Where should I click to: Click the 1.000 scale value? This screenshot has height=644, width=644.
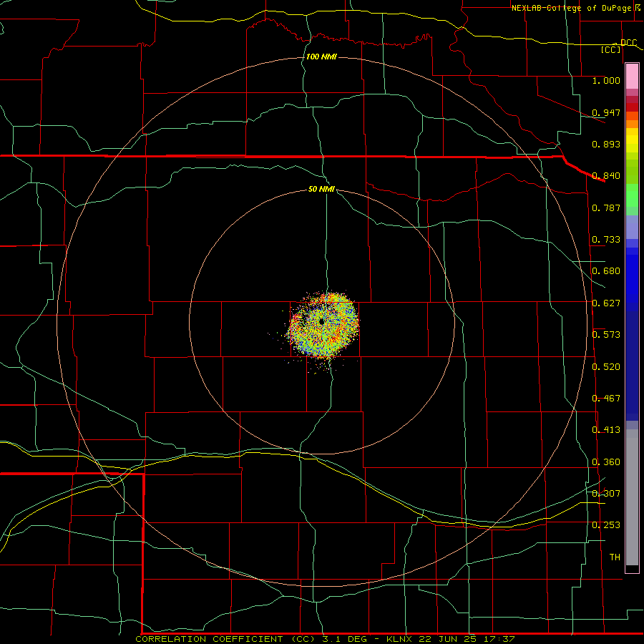point(606,80)
